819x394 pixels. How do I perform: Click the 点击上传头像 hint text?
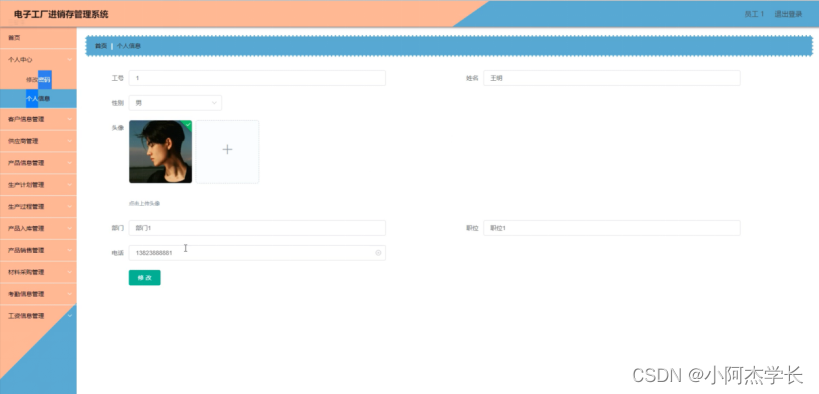point(145,204)
